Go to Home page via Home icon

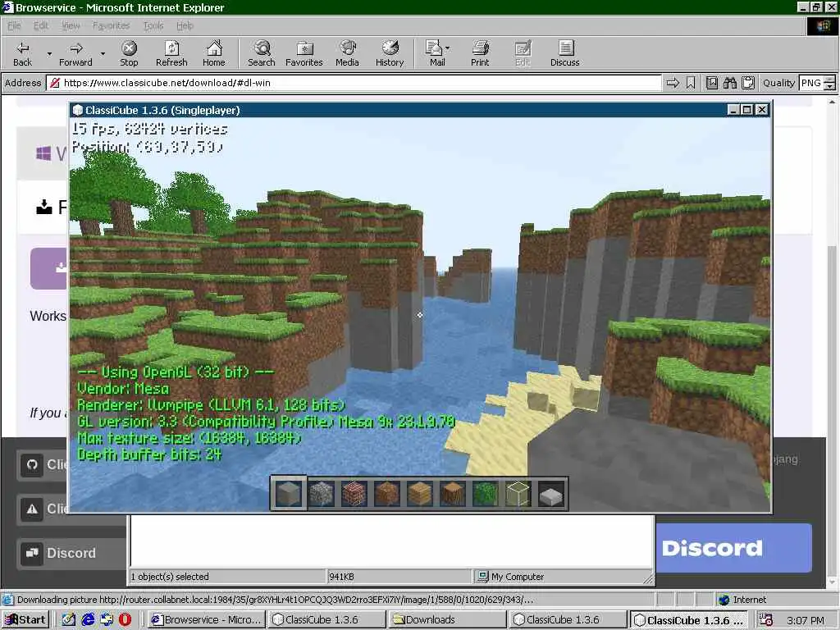(214, 48)
